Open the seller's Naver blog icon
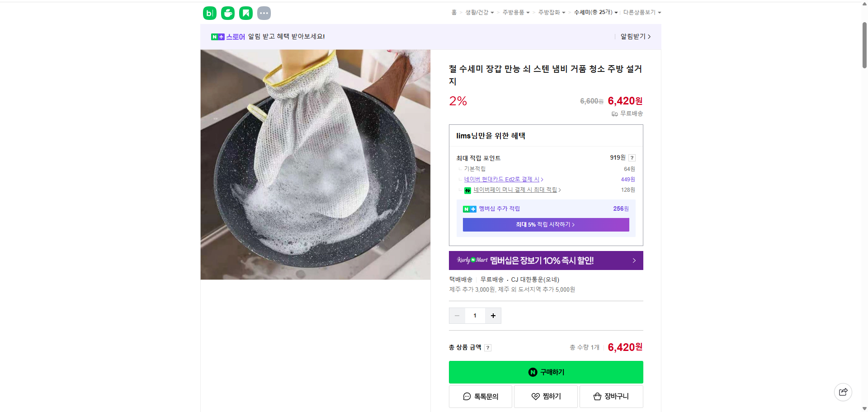Image resolution: width=868 pixels, height=412 pixels. click(x=209, y=13)
